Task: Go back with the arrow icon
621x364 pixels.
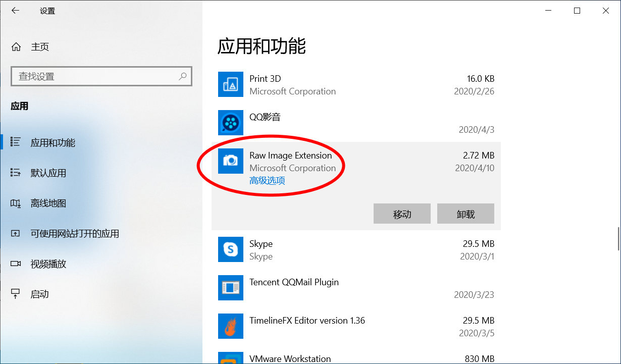Action: (15, 11)
